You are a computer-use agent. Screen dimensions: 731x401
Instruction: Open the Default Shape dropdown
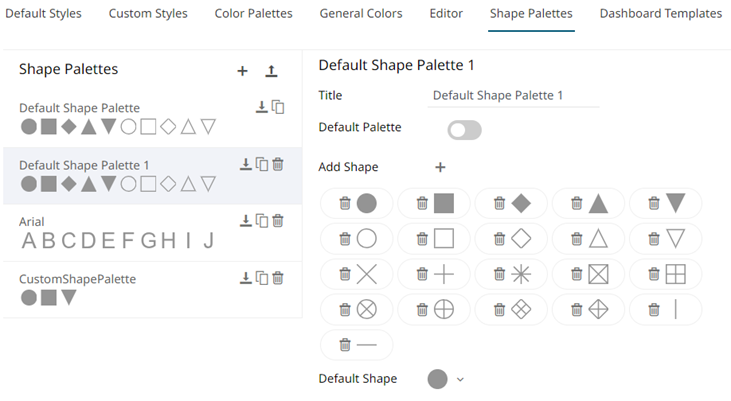click(460, 379)
